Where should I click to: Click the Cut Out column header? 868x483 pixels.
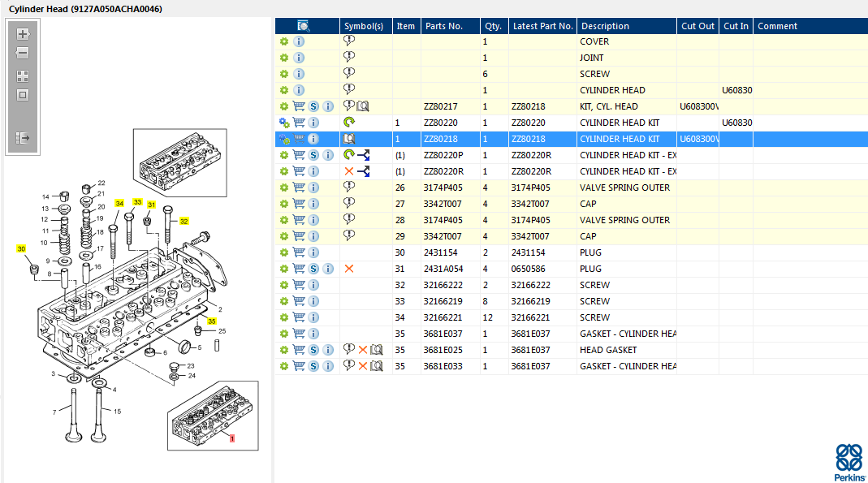(697, 26)
